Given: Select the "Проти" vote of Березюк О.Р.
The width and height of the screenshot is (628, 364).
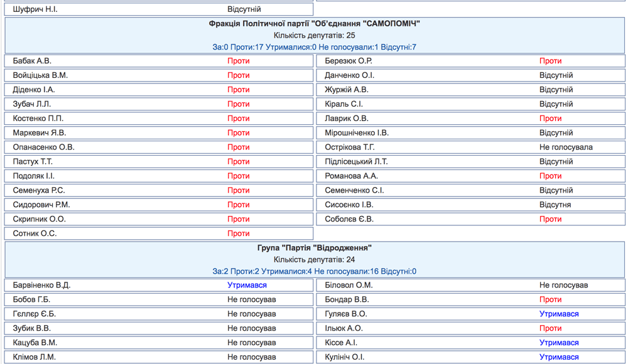Looking at the screenshot, I should pyautogui.click(x=550, y=61).
